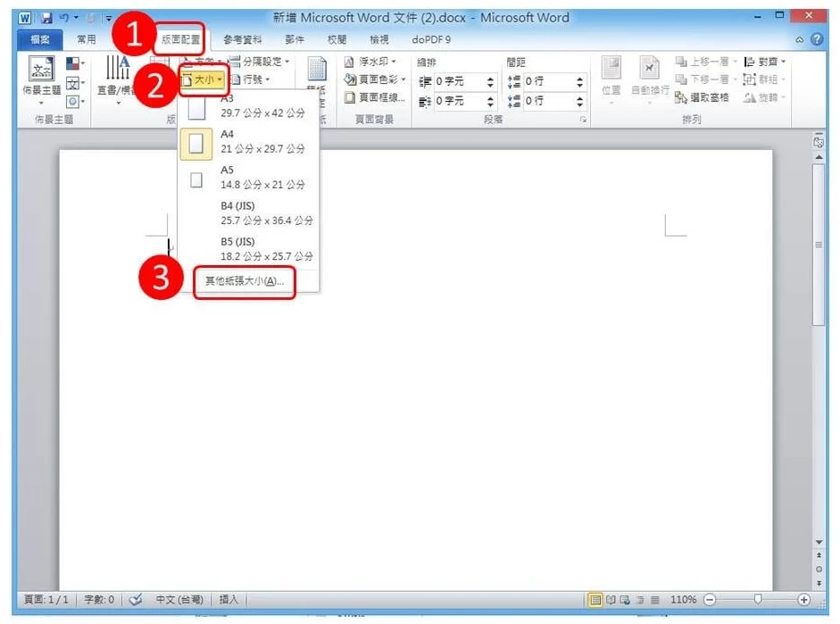Viewport: 840px width, 624px height.
Task: Click the zoom slider handle
Action: click(x=758, y=600)
